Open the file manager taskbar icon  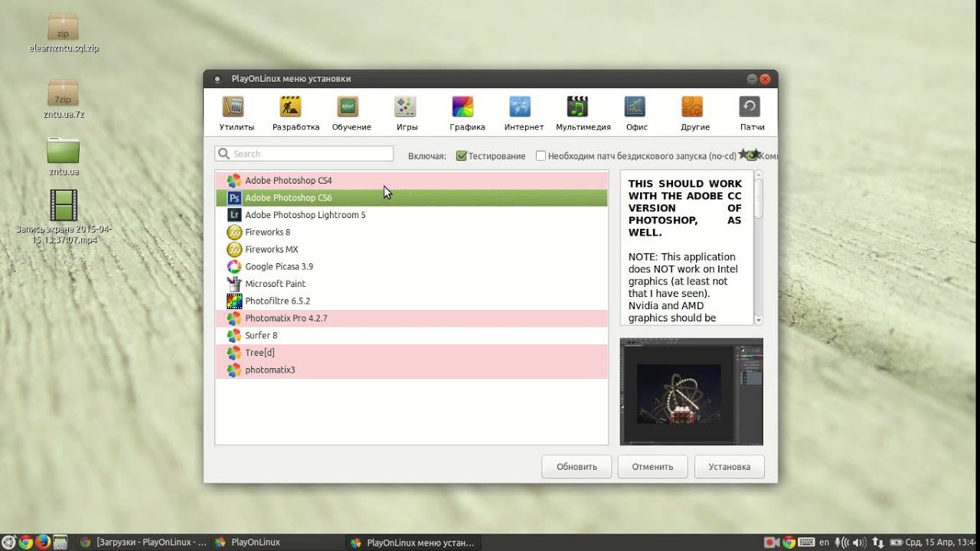click(x=60, y=543)
